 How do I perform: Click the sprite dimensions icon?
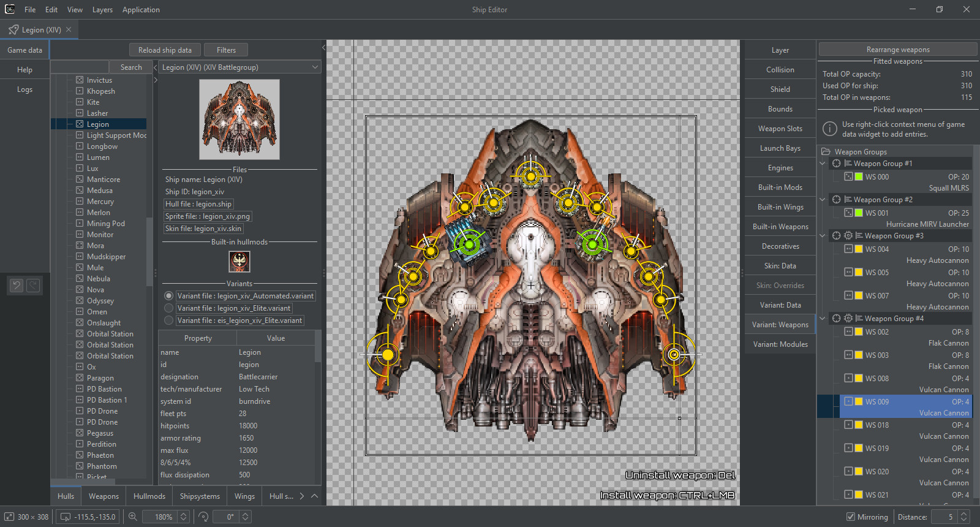tap(9, 517)
